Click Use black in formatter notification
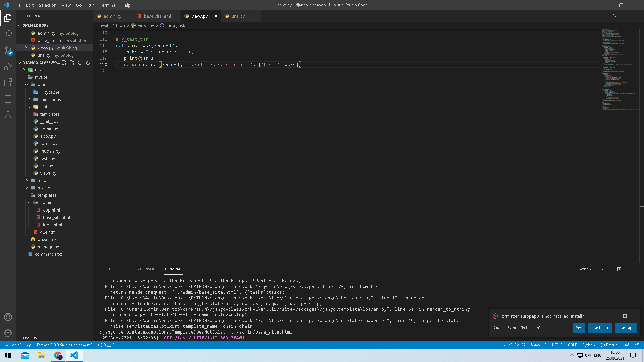 pyautogui.click(x=600, y=328)
